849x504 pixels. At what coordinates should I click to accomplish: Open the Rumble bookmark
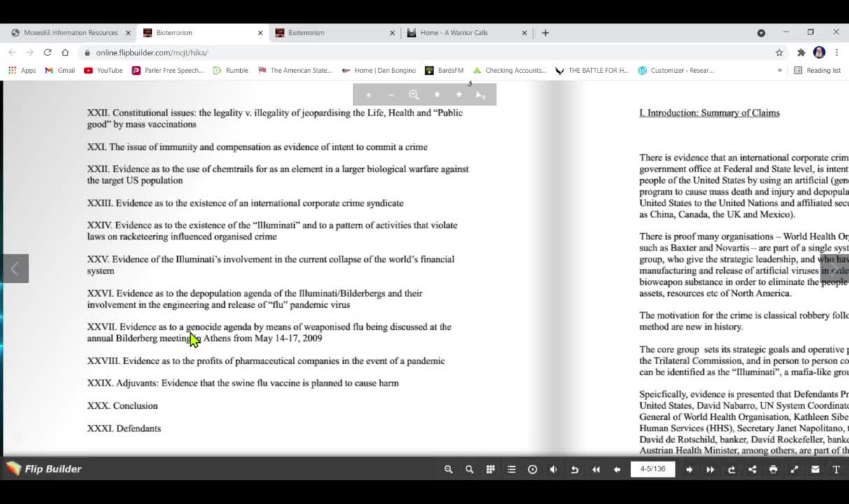(230, 70)
